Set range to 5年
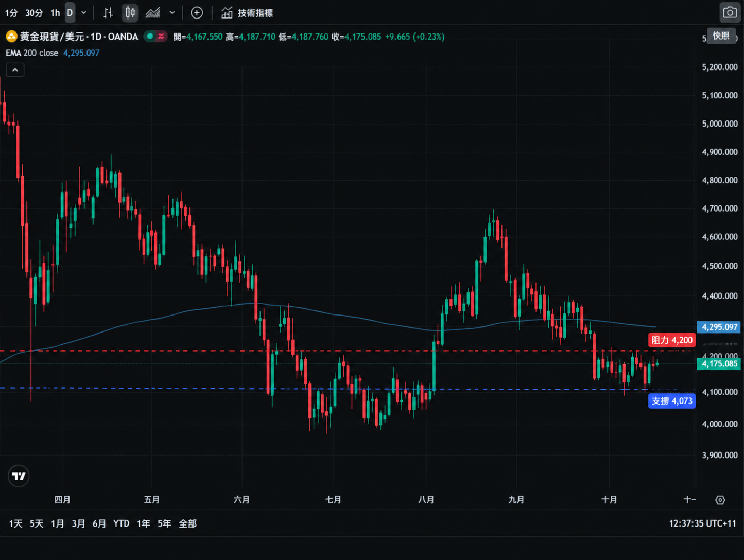Screen dimensions: 744x560 point(164,523)
